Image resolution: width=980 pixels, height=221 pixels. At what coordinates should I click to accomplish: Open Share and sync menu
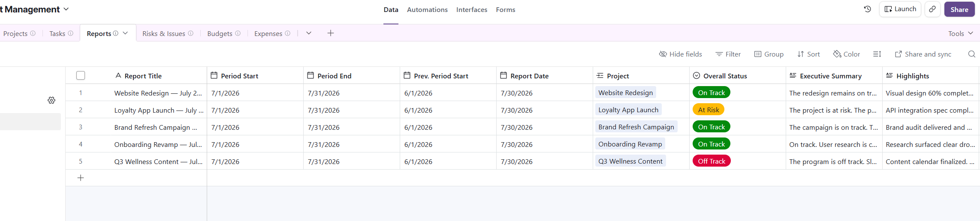(x=923, y=54)
